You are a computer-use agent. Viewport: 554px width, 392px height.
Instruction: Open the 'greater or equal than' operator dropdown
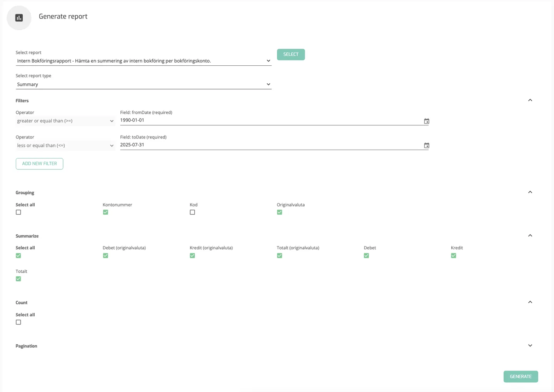point(65,121)
